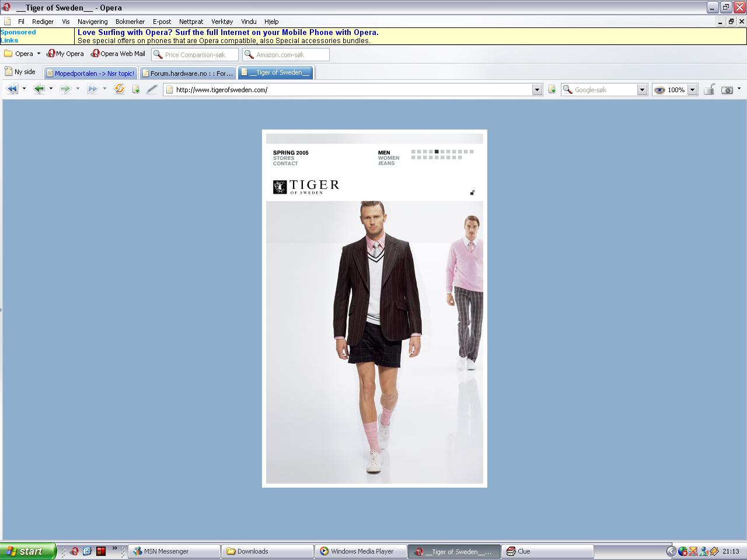Screen dimensions: 747x560
Task: Open the address bar dropdown
Action: (537, 90)
